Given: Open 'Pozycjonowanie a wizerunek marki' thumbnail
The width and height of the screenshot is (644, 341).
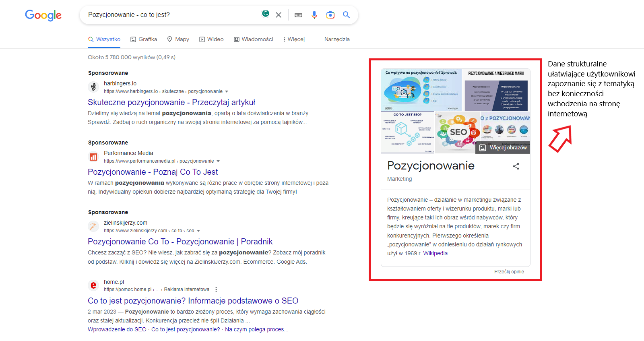Looking at the screenshot, I should [496, 90].
